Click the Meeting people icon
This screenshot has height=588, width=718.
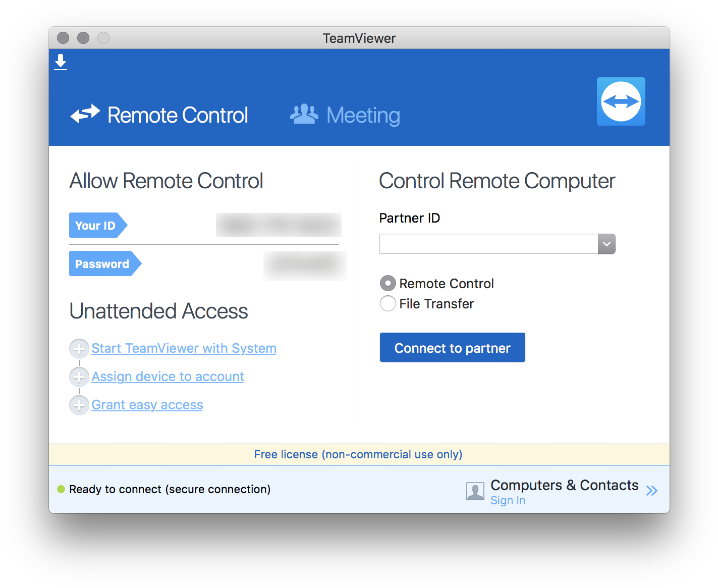(x=304, y=114)
